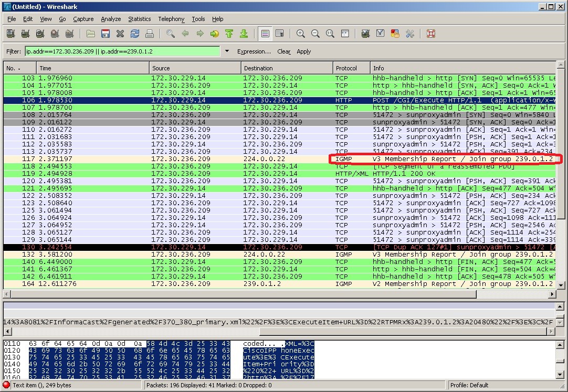Click Apply to apply the filter
Screen dimensions: 568x392
(304, 51)
